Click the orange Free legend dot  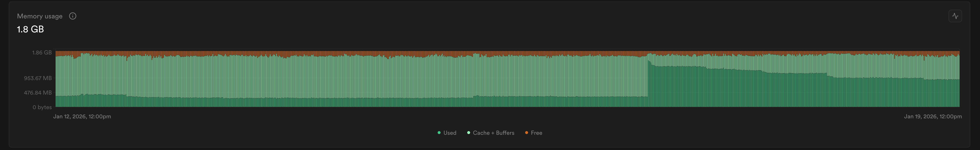pyautogui.click(x=527, y=133)
